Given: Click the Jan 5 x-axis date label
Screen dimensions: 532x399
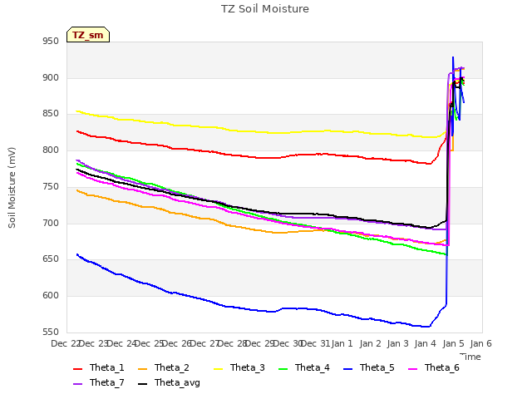Looking at the screenshot, I should tap(453, 343).
